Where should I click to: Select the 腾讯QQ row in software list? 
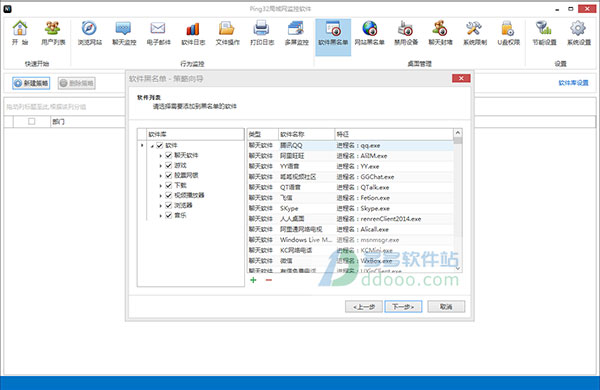351,145
